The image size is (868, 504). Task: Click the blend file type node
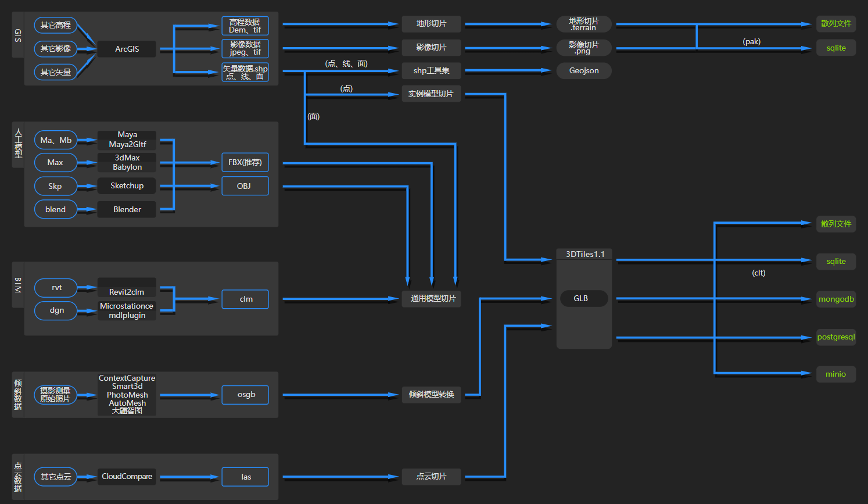pyautogui.click(x=56, y=209)
